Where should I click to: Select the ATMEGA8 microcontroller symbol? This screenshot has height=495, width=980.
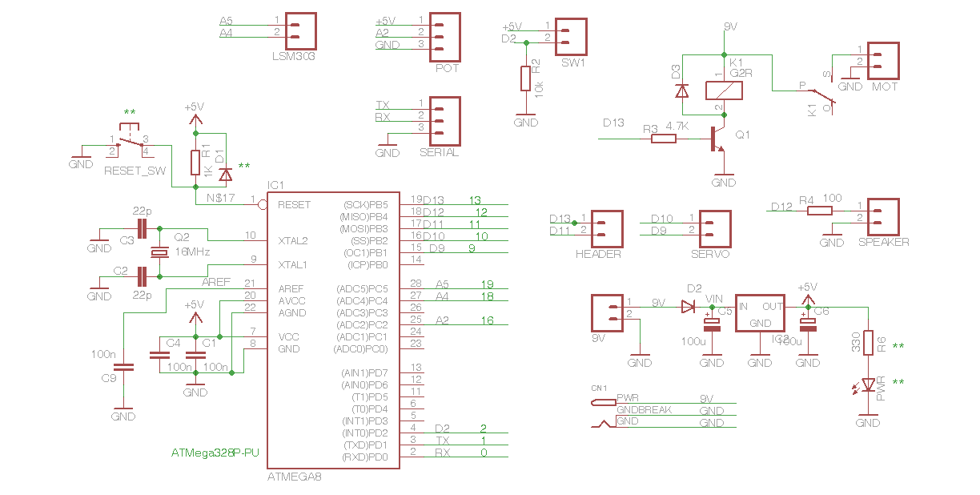click(334, 328)
